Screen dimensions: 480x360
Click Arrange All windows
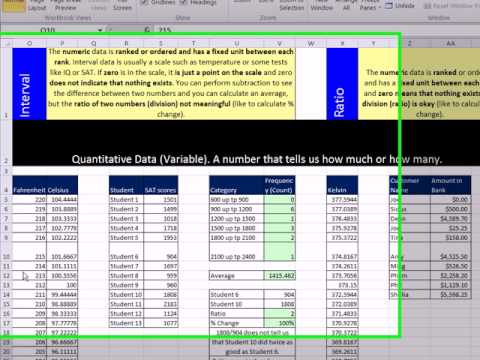(346, 5)
